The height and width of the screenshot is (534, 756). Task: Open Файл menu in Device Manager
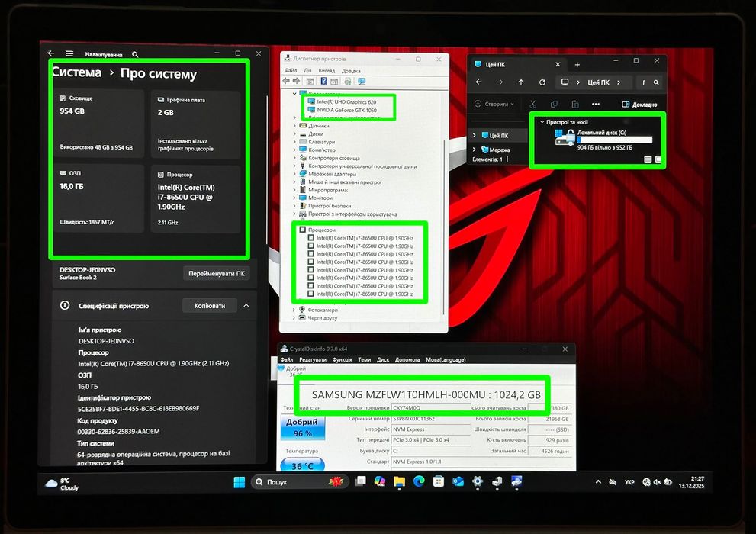pos(291,70)
